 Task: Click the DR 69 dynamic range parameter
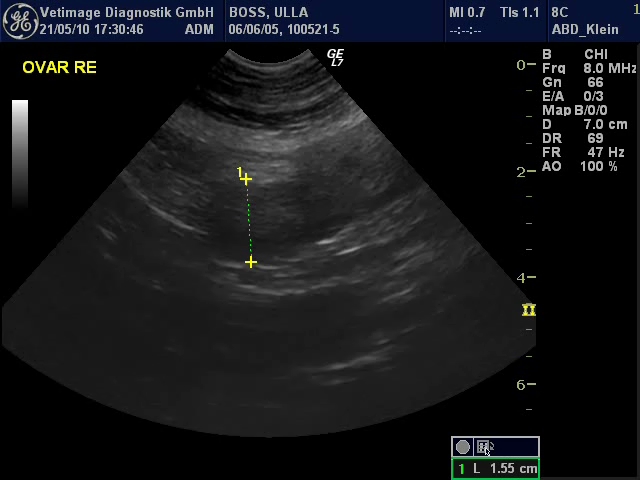pyautogui.click(x=573, y=138)
